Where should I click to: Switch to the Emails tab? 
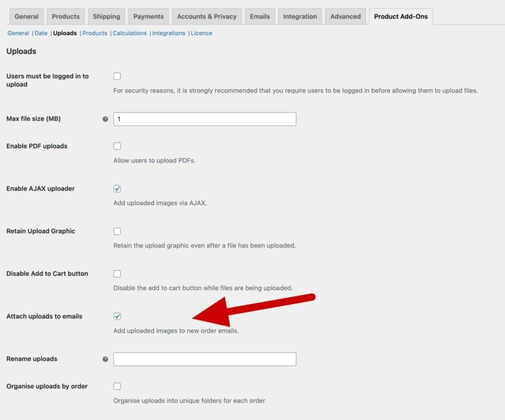tap(260, 16)
